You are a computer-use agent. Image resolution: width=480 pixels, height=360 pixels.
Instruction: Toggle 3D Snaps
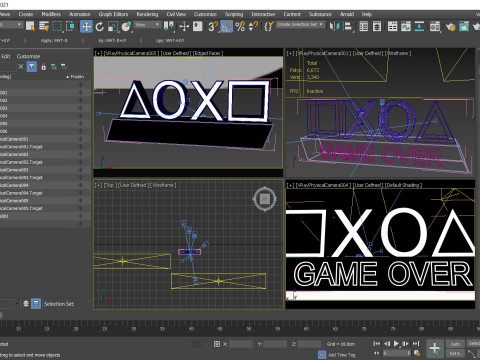pyautogui.click(x=213, y=26)
